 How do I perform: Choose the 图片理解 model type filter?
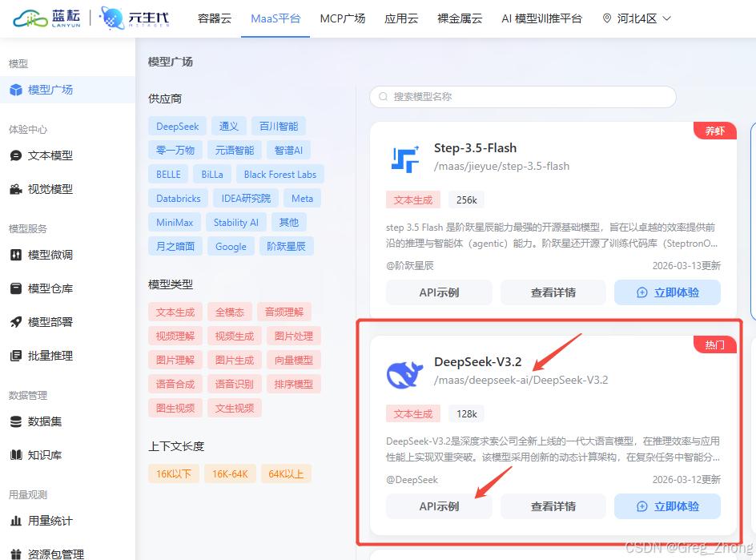[x=175, y=361]
